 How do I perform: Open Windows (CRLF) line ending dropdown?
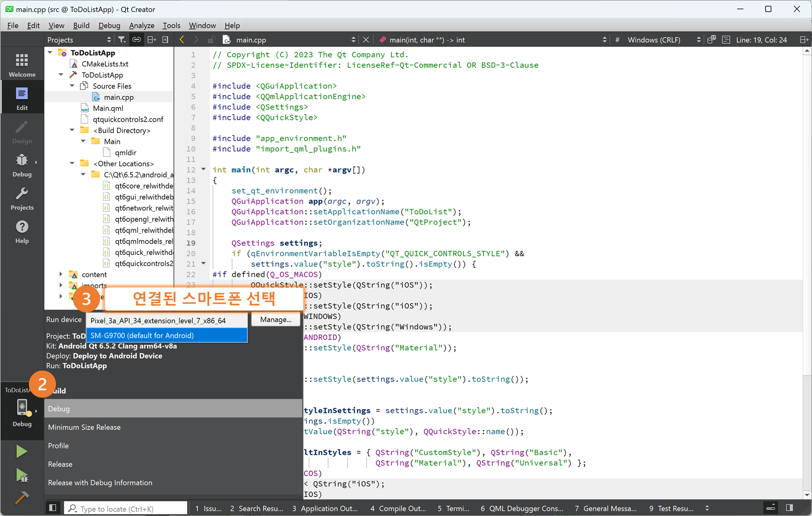coord(664,40)
